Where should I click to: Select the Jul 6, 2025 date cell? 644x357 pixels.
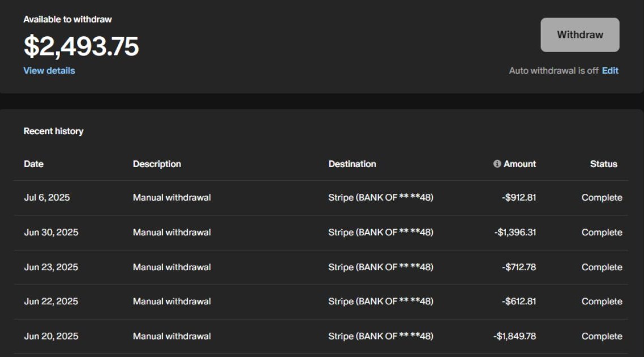47,198
